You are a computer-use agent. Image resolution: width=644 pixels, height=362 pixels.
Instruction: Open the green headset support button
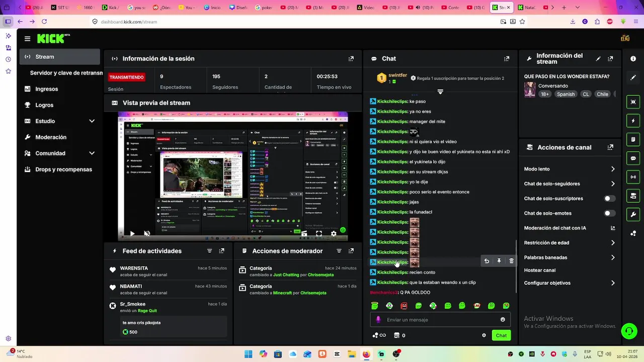click(628, 330)
